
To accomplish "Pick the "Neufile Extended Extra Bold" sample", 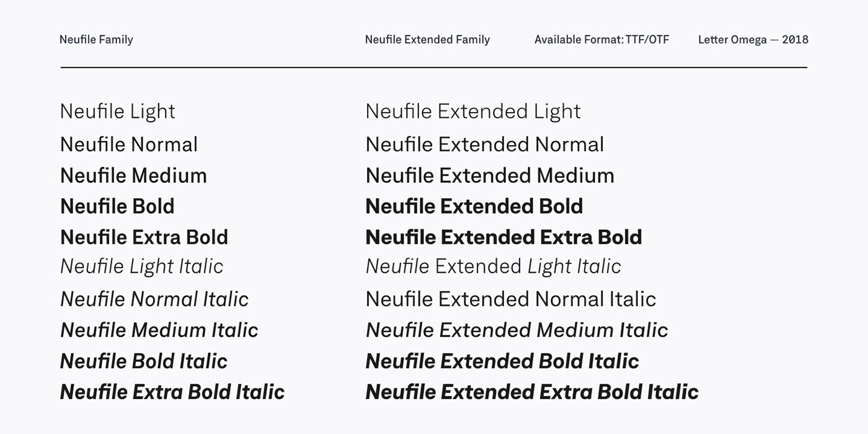I will [503, 237].
